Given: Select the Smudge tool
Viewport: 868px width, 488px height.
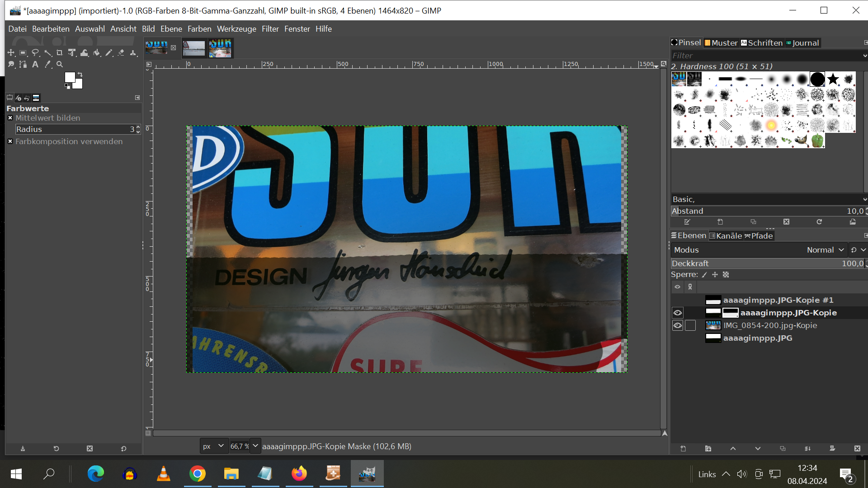Looking at the screenshot, I should tap(11, 65).
